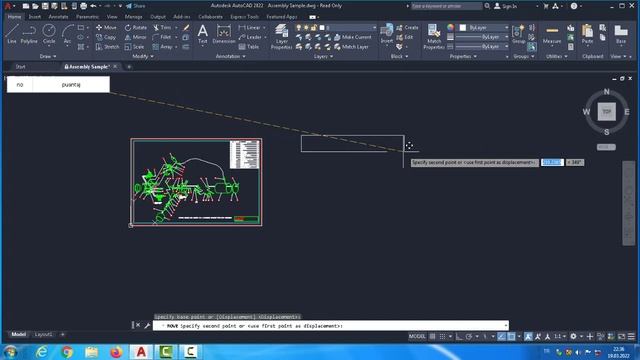Select the Circle tool
The image size is (640, 360).
click(49, 33)
